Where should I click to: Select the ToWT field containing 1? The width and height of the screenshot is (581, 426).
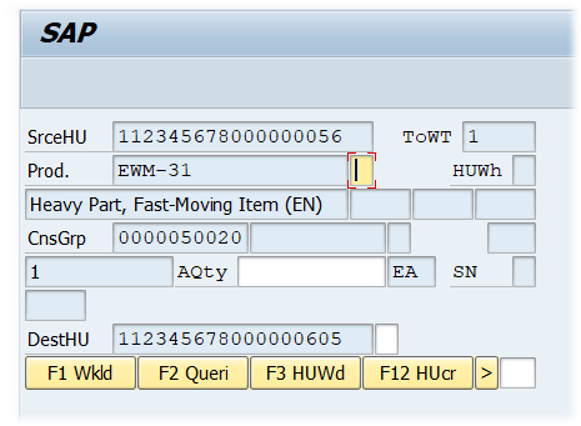coord(499,137)
